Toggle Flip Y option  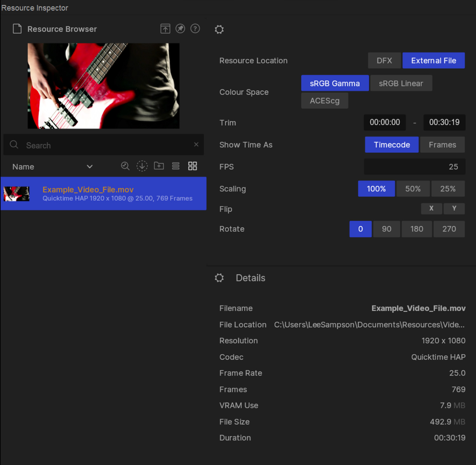tap(454, 209)
